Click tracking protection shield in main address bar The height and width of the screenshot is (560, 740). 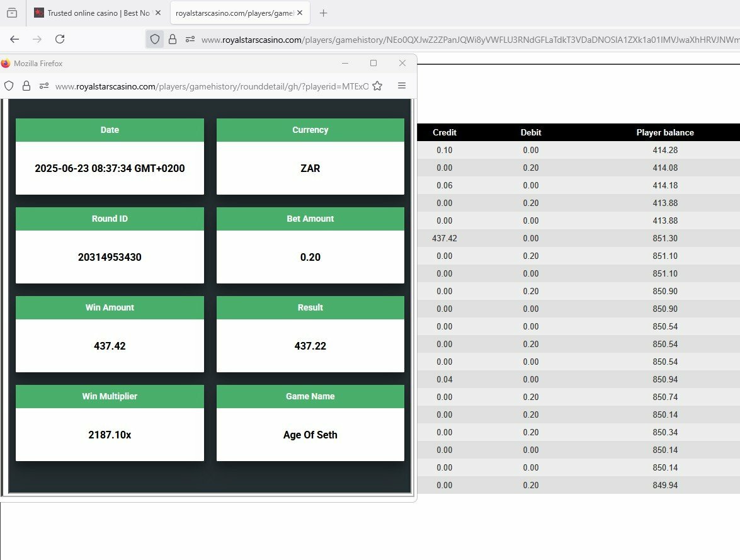tap(154, 39)
